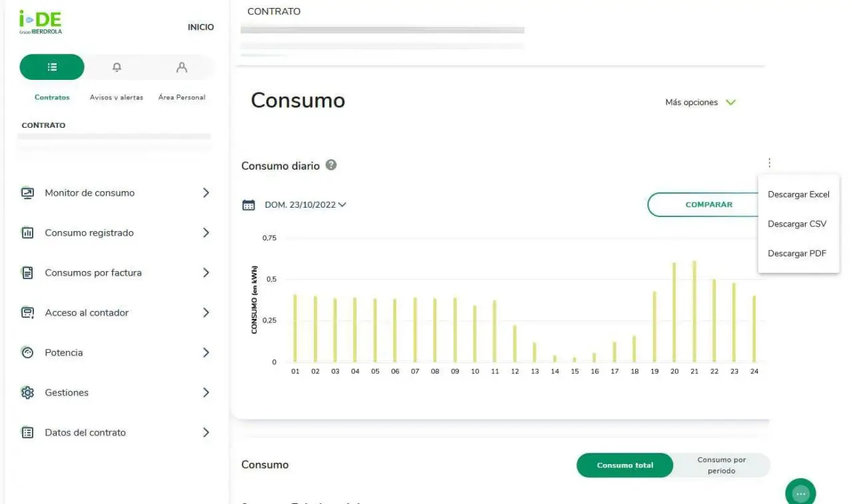Choose Descargar CSV from menu

(x=797, y=224)
